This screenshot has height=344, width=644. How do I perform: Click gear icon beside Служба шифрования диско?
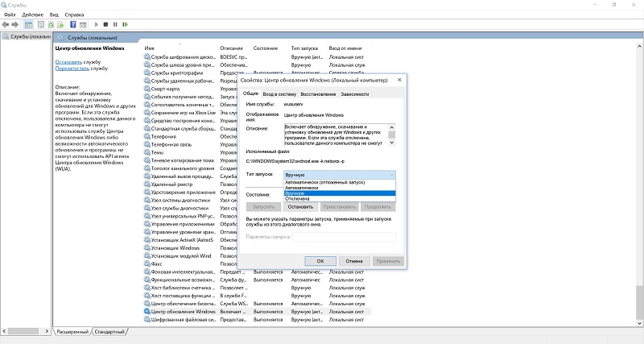click(147, 56)
